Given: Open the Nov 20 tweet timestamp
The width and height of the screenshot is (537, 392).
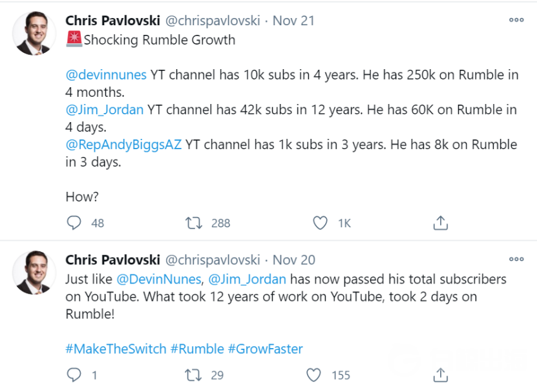Looking at the screenshot, I should click(x=294, y=260).
